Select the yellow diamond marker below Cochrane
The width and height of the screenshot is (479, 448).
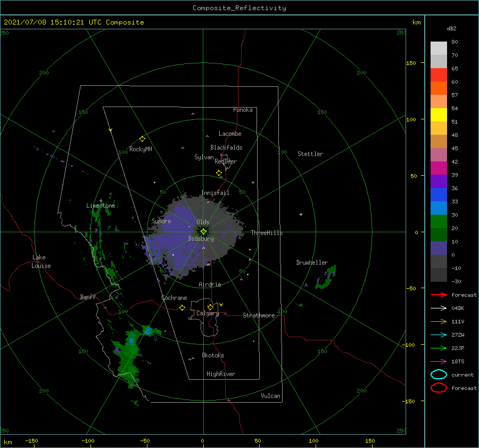point(182,307)
